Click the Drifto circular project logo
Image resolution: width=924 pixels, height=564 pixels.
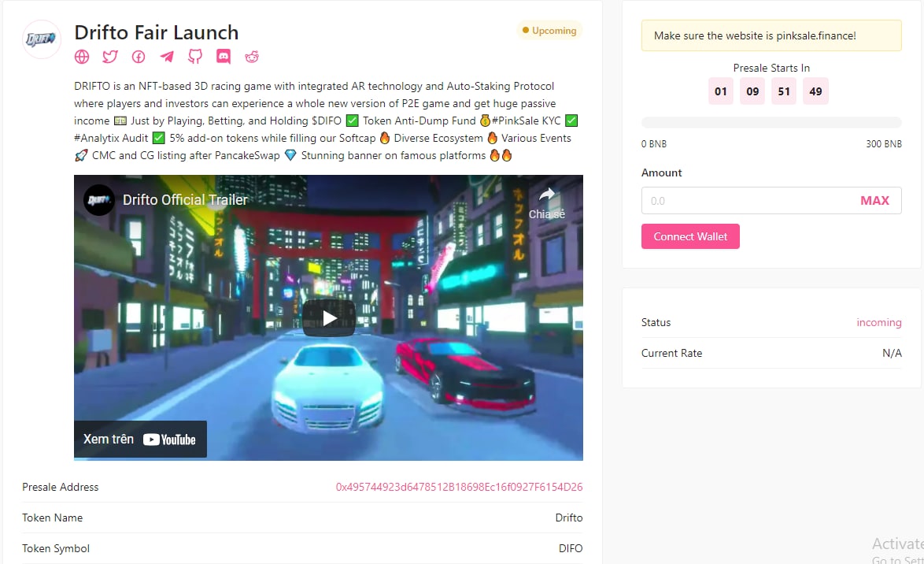(41, 39)
